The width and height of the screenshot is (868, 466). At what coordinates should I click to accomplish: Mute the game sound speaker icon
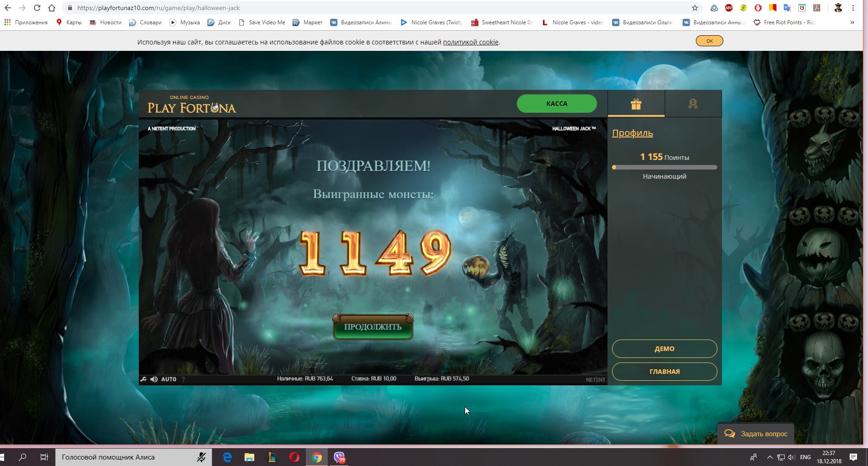[x=154, y=379]
